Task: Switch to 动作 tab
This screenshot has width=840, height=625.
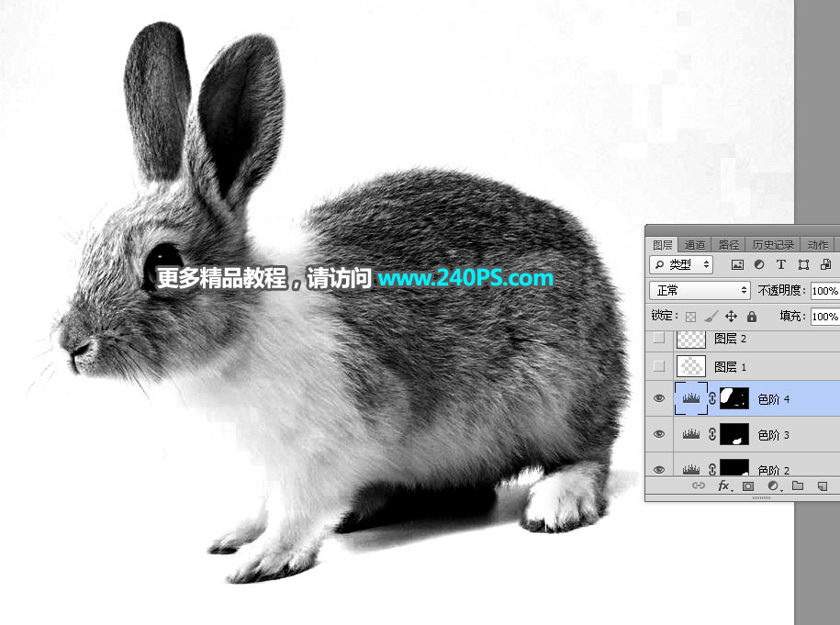Action: tap(817, 245)
